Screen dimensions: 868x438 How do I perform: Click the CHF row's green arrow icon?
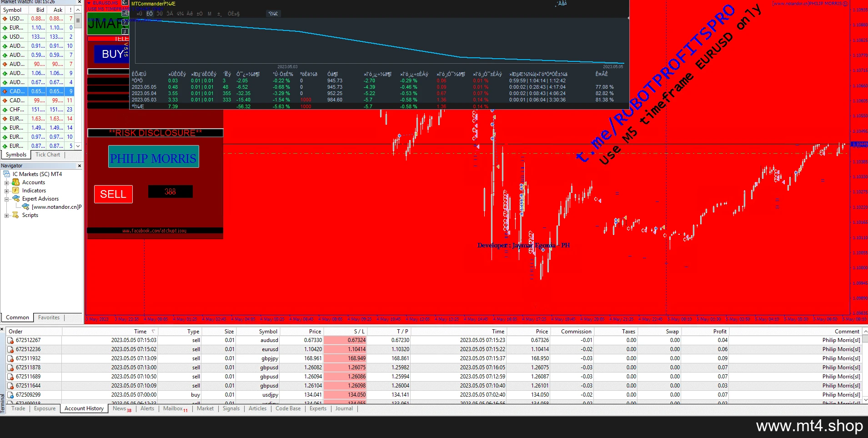pyautogui.click(x=5, y=110)
